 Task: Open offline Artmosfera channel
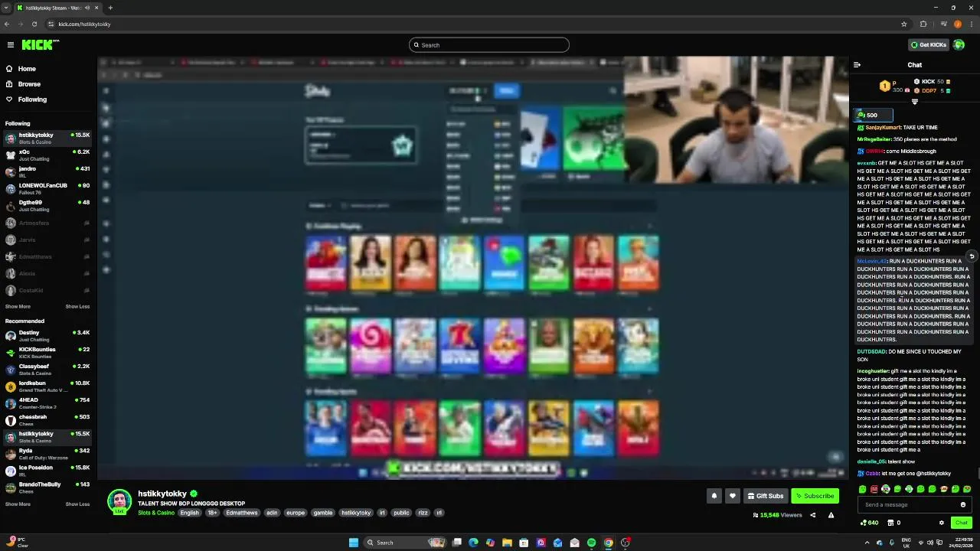click(x=46, y=223)
